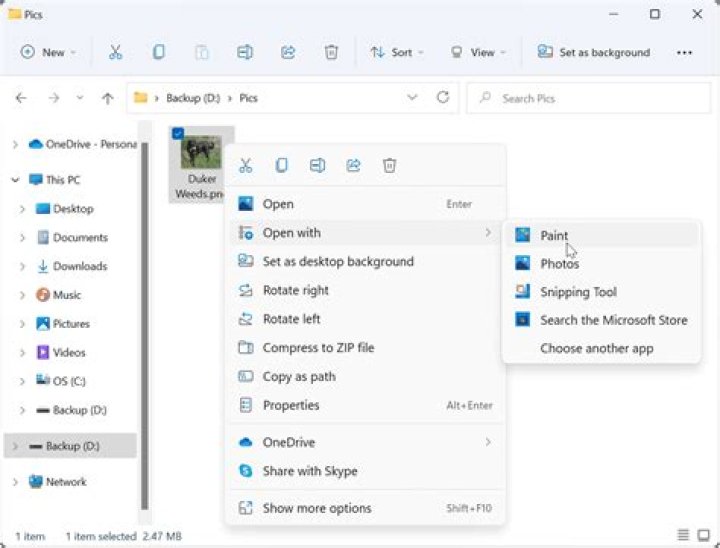Expand the Network node in the sidebar
The image size is (720, 548).
[15, 482]
